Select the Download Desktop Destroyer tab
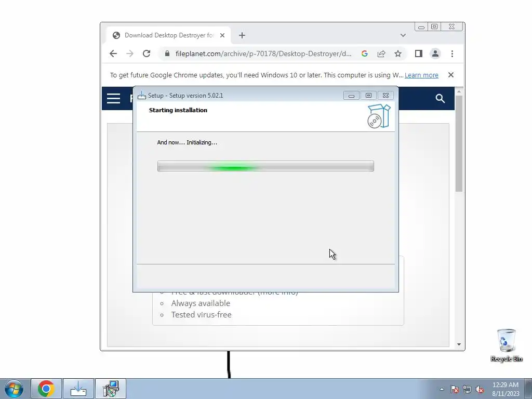This screenshot has width=532, height=399. tap(169, 35)
